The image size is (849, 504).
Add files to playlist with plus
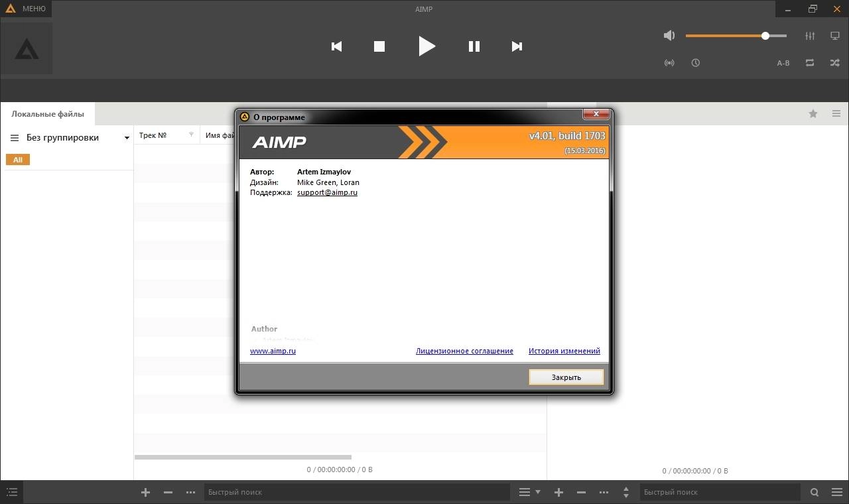pos(558,492)
